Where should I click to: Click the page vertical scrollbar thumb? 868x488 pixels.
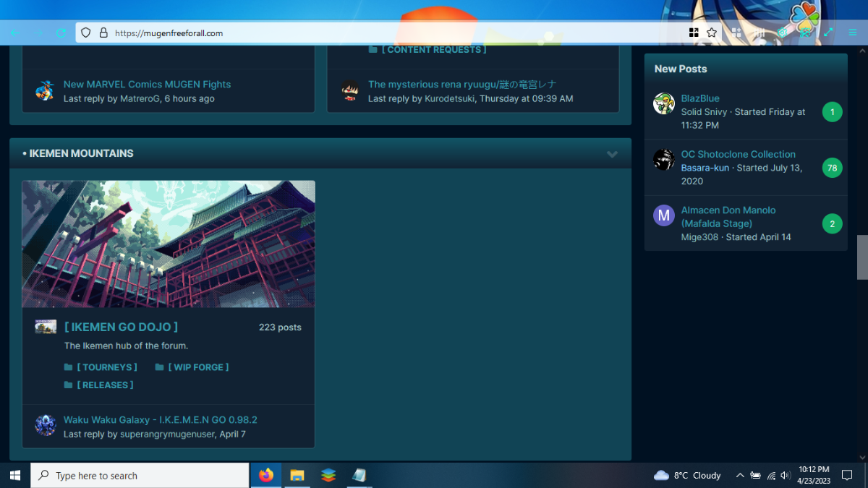(862, 257)
